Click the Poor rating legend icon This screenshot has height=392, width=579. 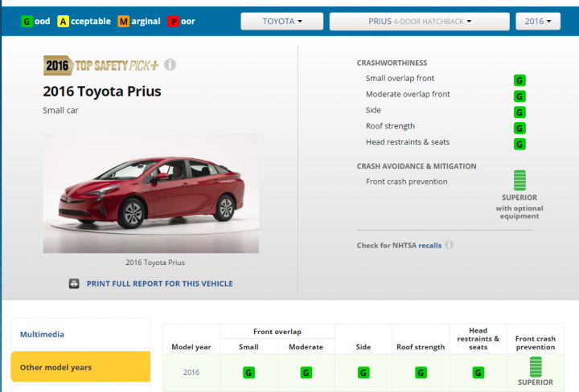(173, 22)
